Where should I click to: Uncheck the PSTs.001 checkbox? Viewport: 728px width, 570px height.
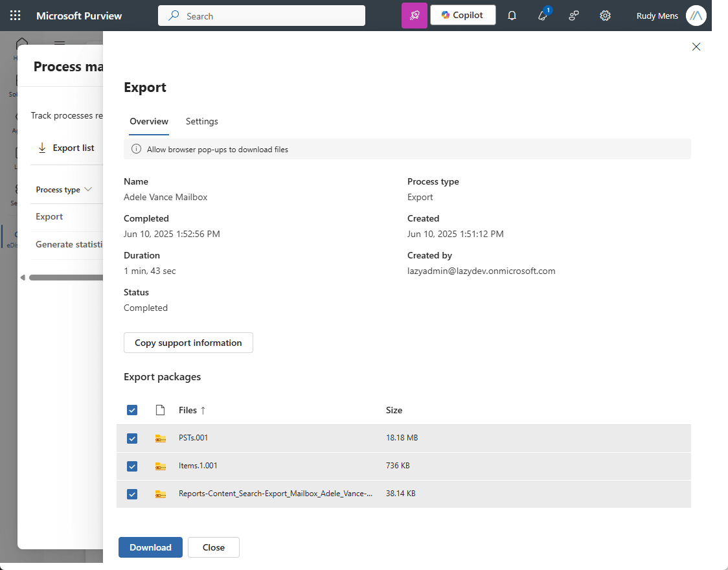(x=132, y=438)
